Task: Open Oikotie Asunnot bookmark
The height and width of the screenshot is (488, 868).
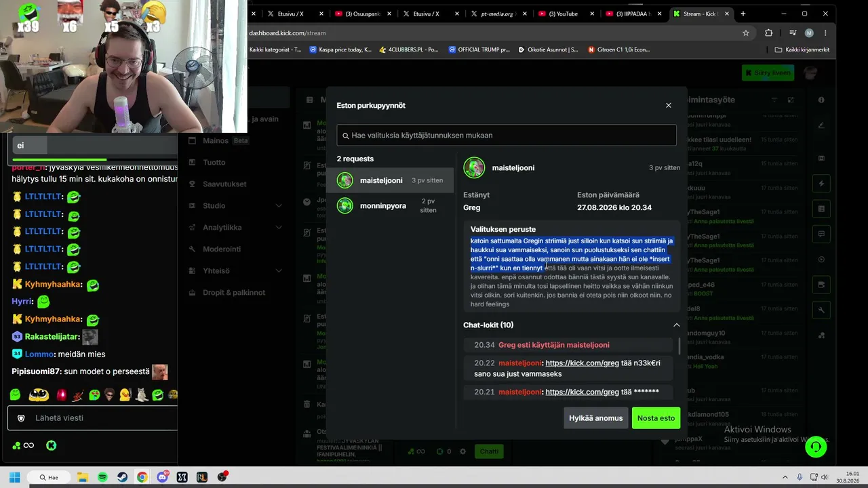Action: tap(548, 49)
